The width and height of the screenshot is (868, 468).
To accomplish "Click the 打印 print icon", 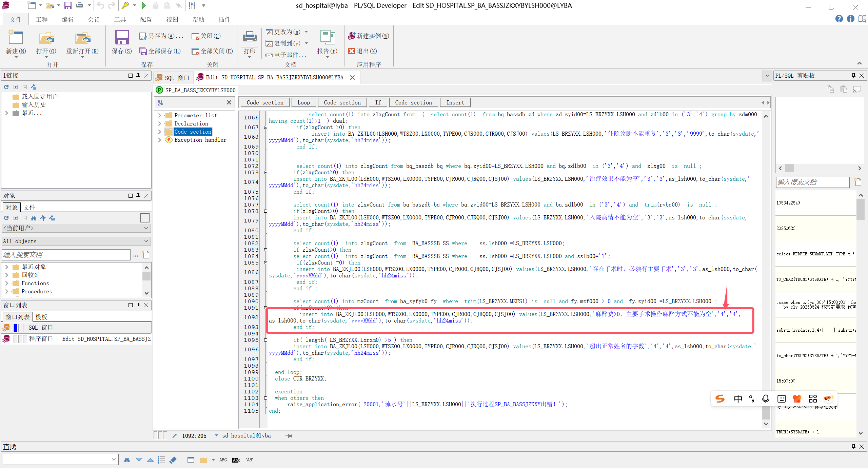I will pyautogui.click(x=249, y=37).
